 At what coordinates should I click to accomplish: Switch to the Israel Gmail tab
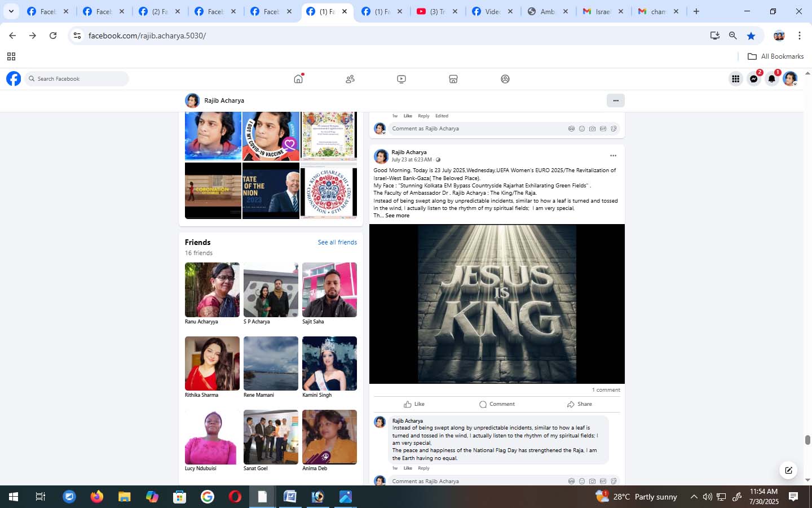[x=603, y=11]
